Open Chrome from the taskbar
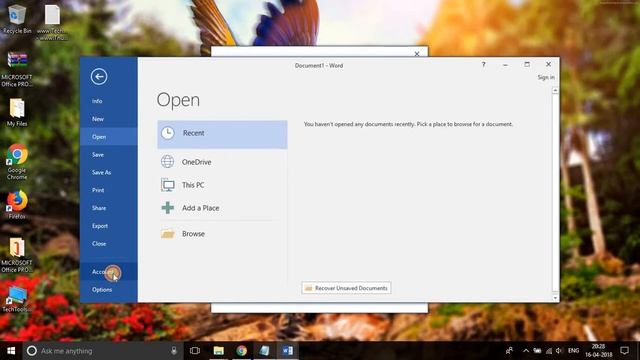The height and width of the screenshot is (360, 640). click(x=242, y=351)
